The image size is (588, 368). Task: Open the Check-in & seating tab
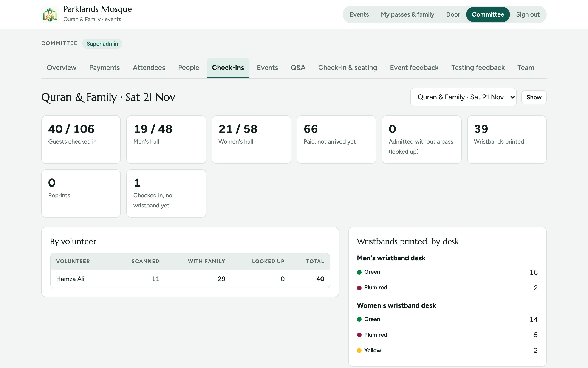click(348, 68)
